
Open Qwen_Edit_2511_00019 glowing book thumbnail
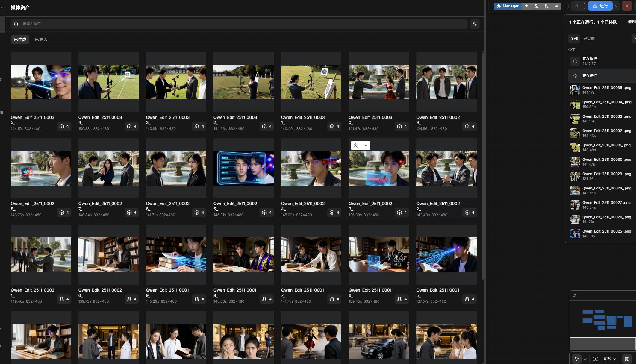coord(176,255)
